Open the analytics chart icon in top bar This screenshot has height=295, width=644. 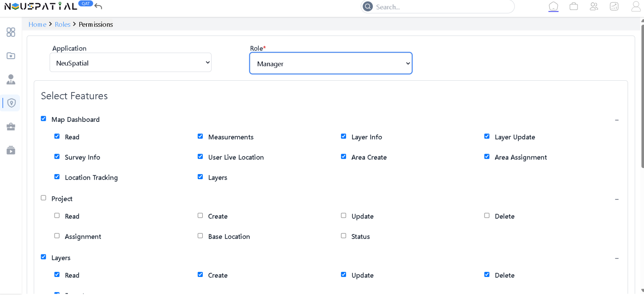click(x=614, y=6)
